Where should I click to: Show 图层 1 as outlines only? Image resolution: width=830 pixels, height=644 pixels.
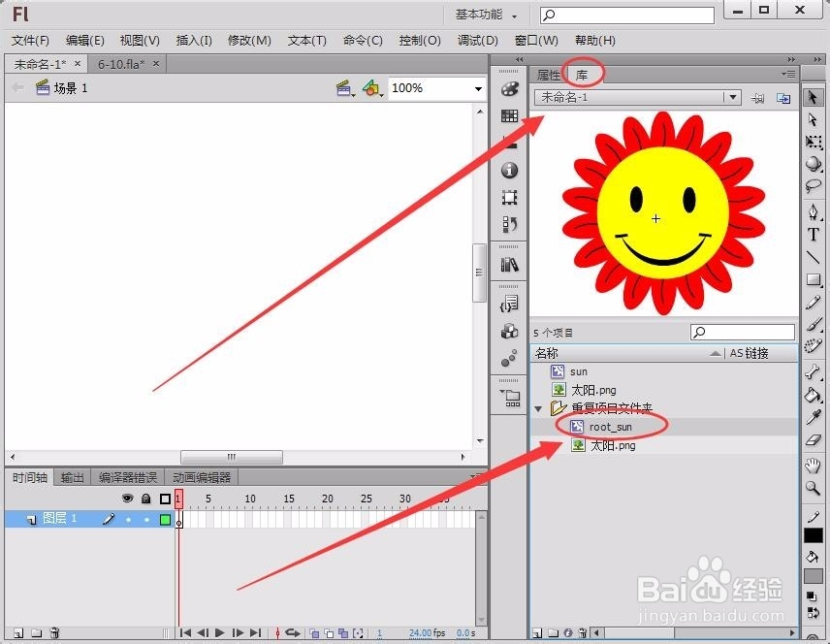(165, 519)
